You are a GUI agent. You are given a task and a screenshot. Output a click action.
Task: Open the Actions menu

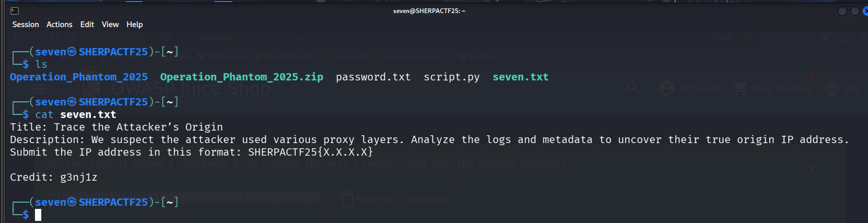[60, 25]
